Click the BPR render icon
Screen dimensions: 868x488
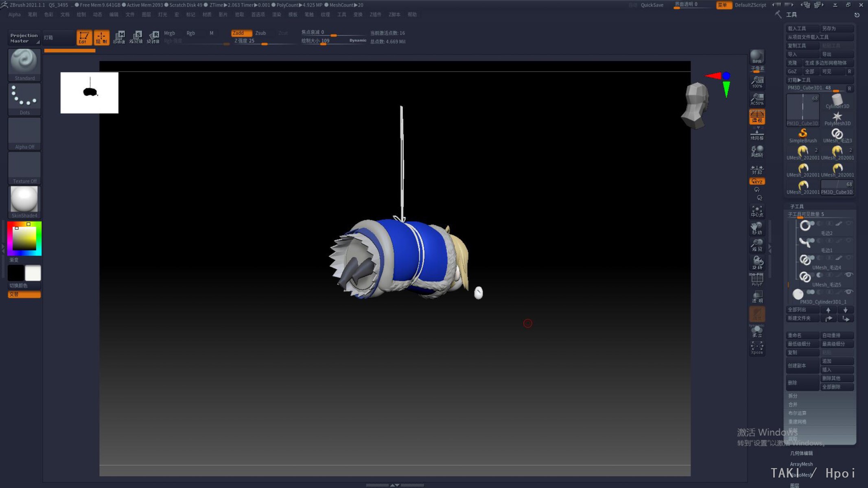757,57
